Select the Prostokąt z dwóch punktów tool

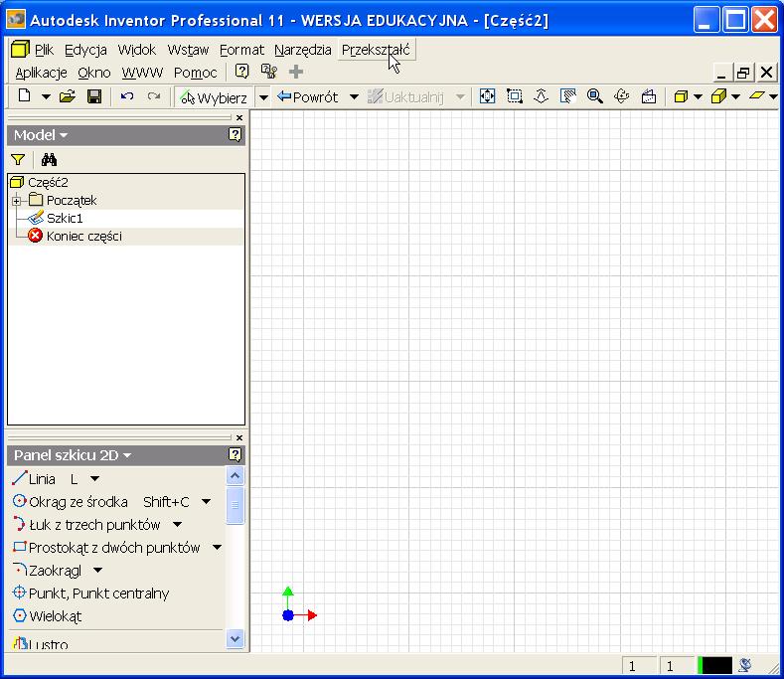pyautogui.click(x=106, y=548)
